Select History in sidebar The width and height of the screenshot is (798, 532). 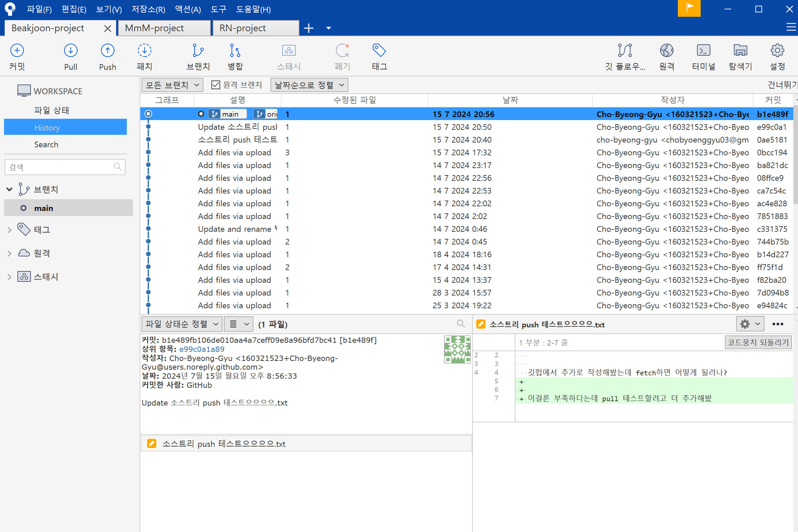[65, 127]
